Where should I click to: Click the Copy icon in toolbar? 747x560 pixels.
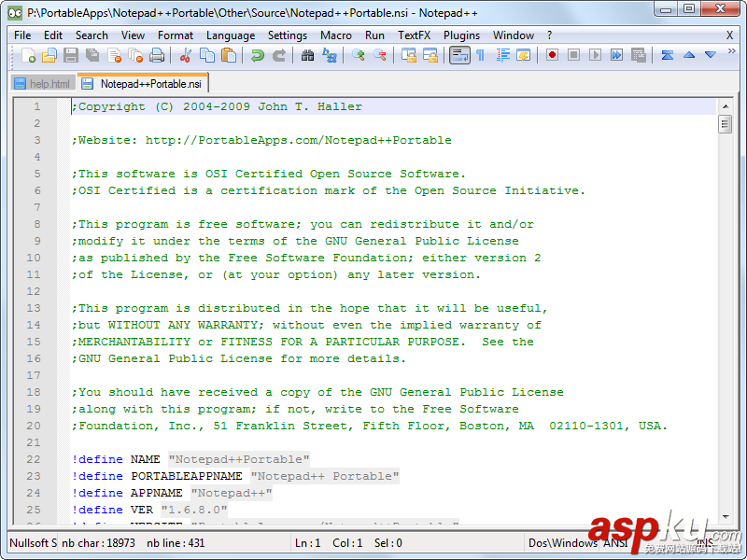pos(206,55)
